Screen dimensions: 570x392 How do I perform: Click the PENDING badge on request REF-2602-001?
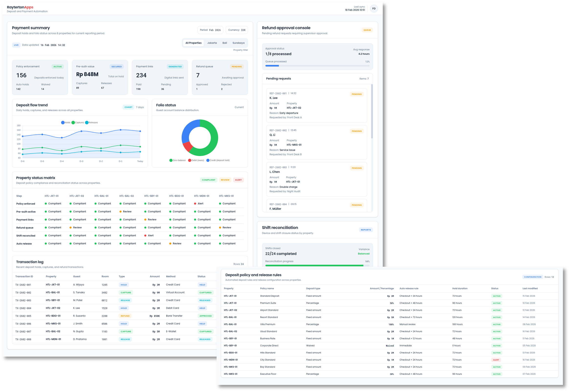357,94
